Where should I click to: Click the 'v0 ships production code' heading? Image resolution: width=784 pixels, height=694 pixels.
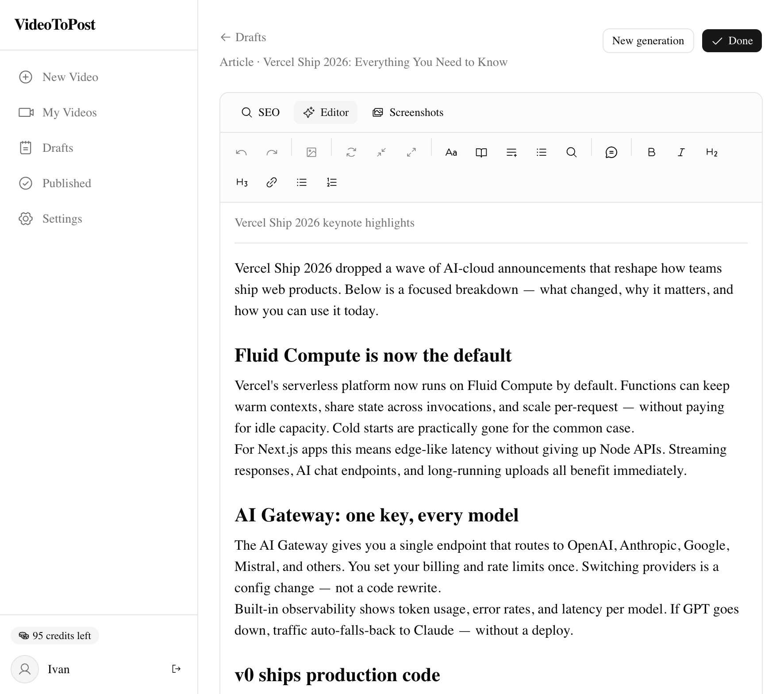(x=337, y=675)
